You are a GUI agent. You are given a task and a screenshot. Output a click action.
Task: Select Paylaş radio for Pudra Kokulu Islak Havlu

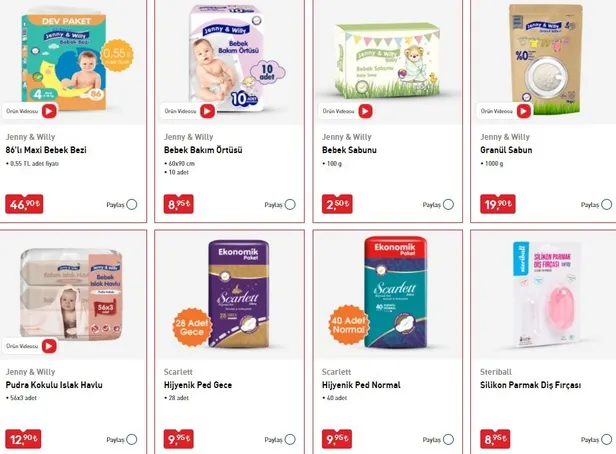[x=132, y=439]
